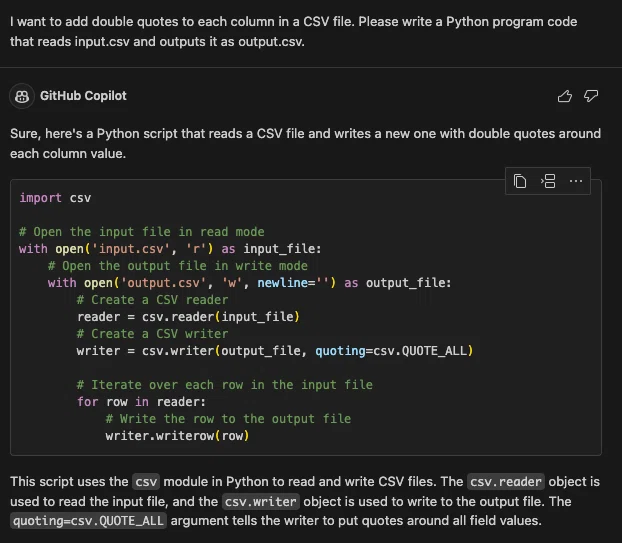Click the 'writer.writerow(row)' line
This screenshot has height=543, width=622.
click(x=177, y=436)
